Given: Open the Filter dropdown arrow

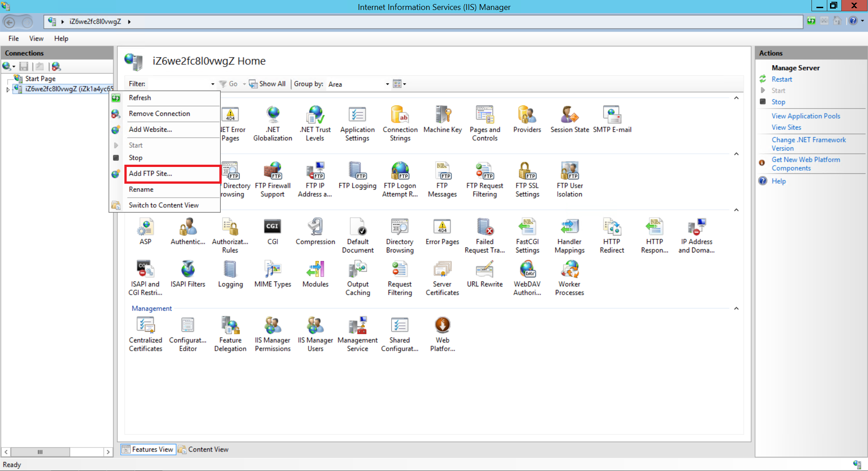Looking at the screenshot, I should pos(213,84).
